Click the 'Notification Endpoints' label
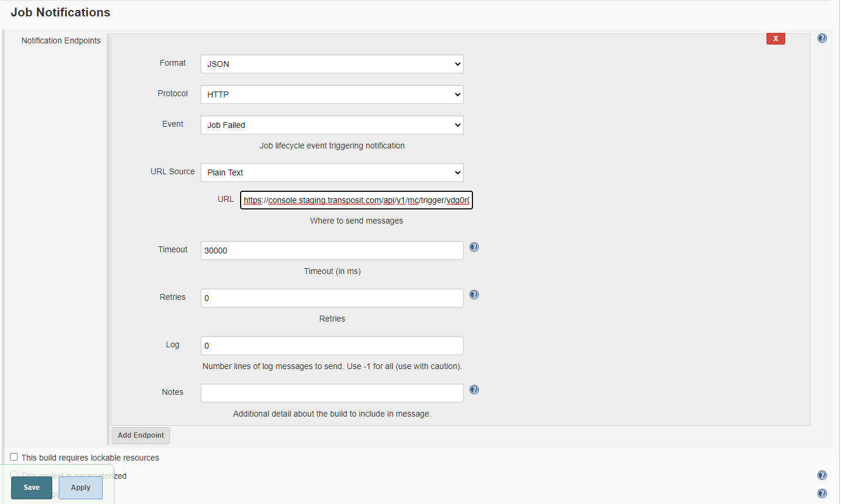The image size is (841, 504). pos(61,40)
